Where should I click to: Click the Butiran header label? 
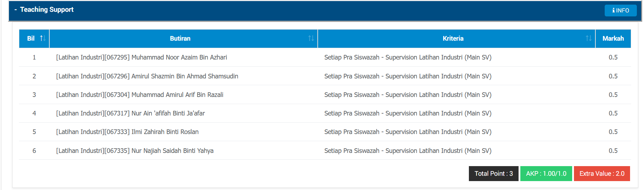click(x=180, y=38)
